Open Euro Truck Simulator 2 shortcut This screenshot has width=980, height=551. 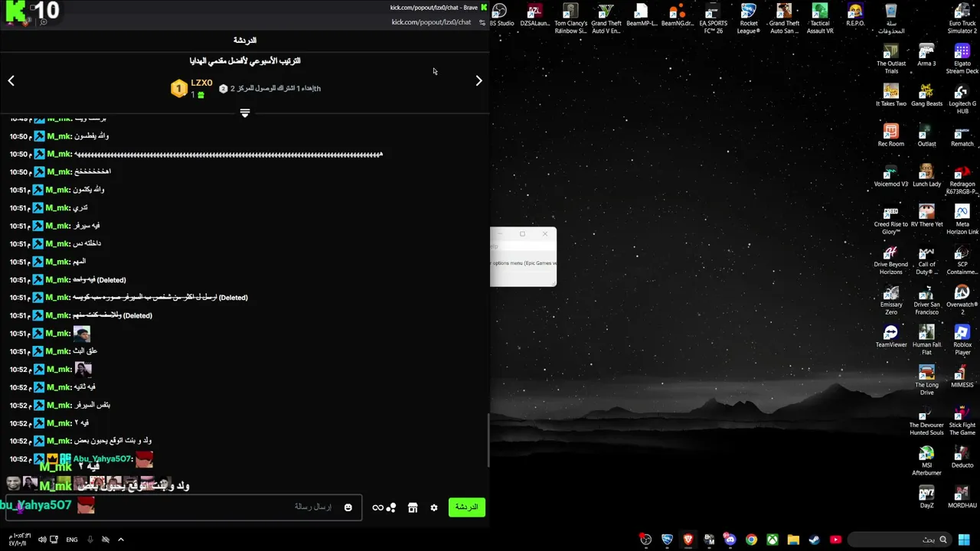tap(962, 18)
